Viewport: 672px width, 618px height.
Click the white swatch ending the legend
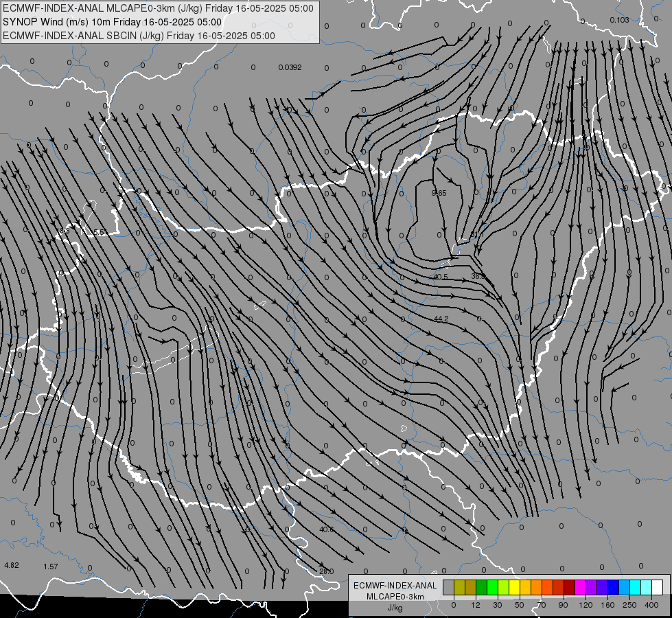(658, 587)
